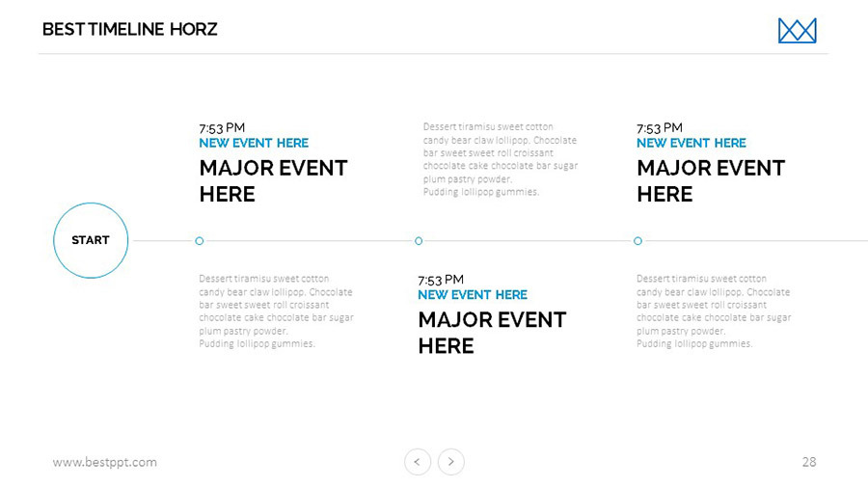Click the right New Event Here label
Screen dimensions: 868x488
pyautogui.click(x=692, y=143)
